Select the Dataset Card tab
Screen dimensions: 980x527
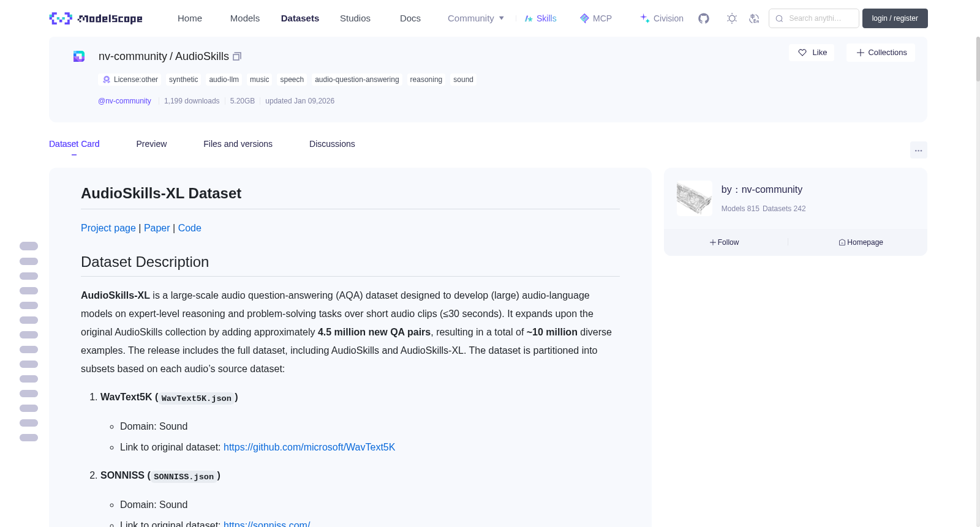click(x=74, y=144)
